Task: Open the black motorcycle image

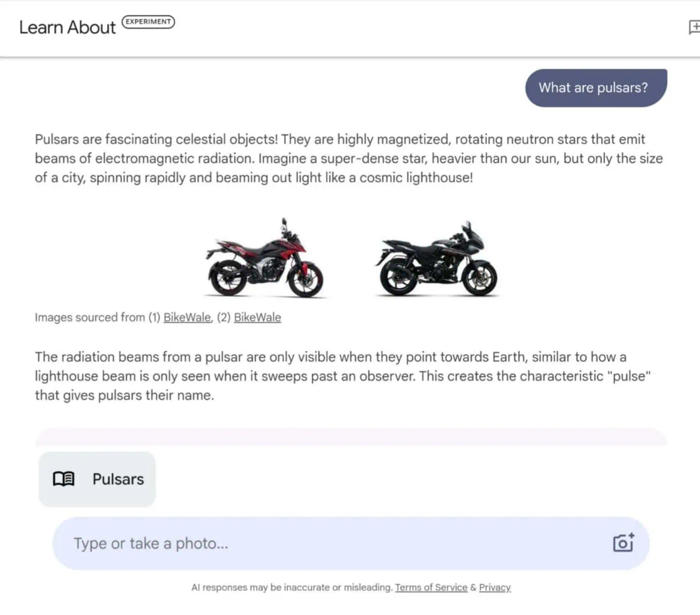Action: (437, 260)
